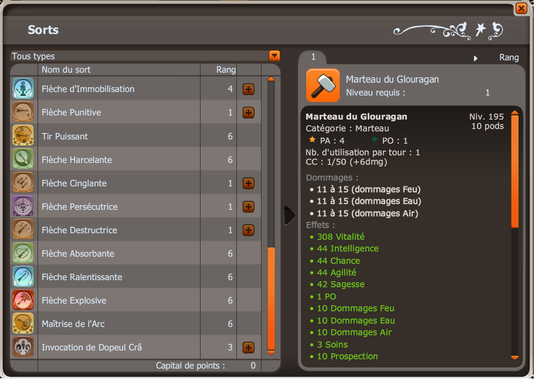Open the Tous types filter dropdown
This screenshot has height=392, width=539.
pyautogui.click(x=274, y=56)
